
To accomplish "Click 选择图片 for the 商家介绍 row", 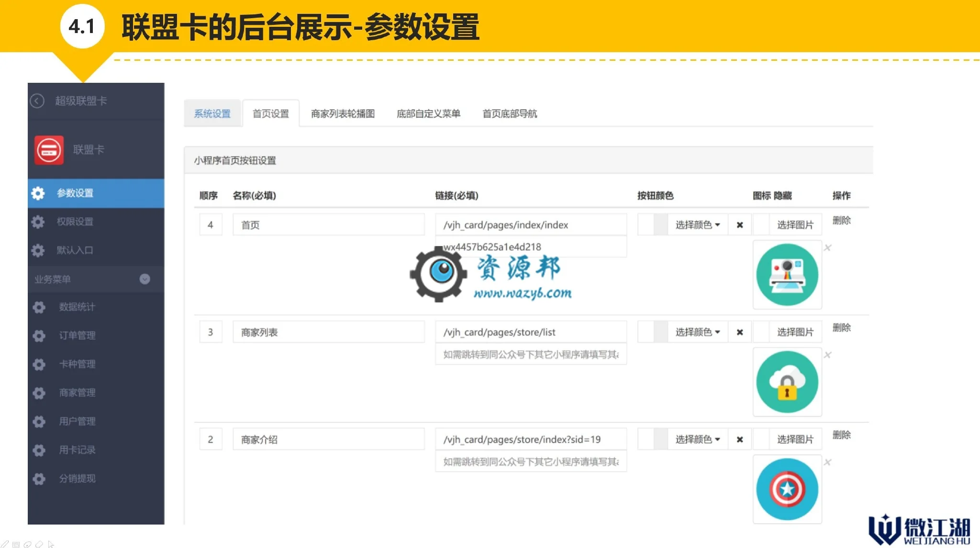I will pos(795,439).
